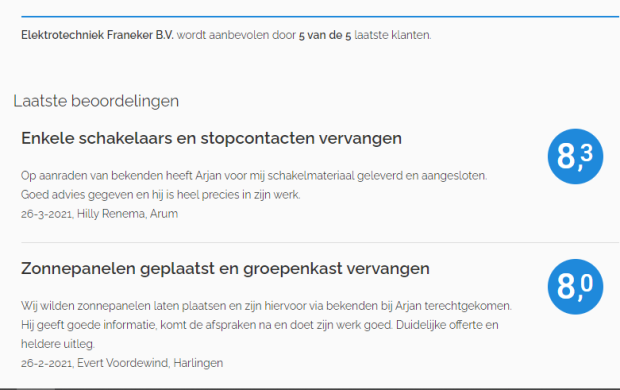This screenshot has height=390, width=620.
Task: Click text 'Op aanraden van bekenden heeft Arjan'
Action: 121,176
